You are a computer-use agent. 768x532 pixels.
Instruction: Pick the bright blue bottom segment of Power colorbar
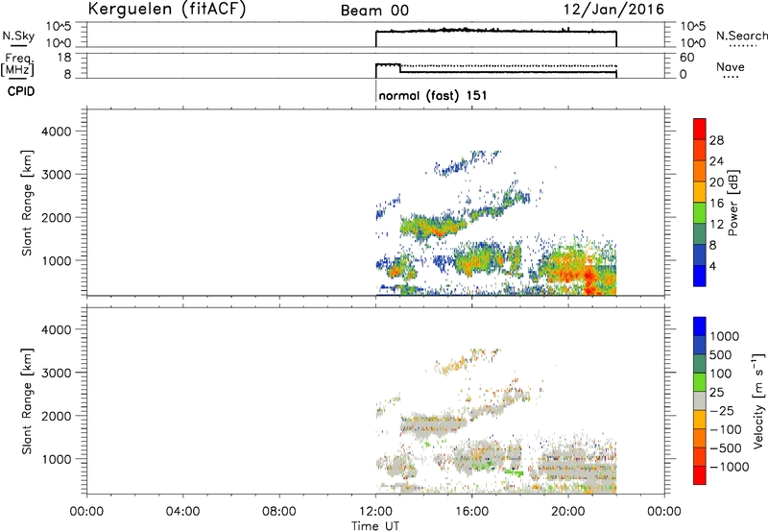pos(700,276)
